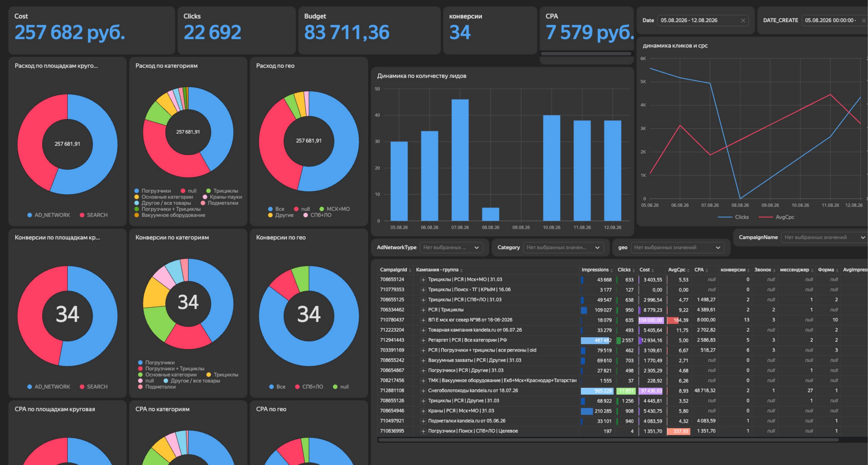Click the cost cell 12 934,16
The width and height of the screenshot is (868, 465).
(x=651, y=341)
